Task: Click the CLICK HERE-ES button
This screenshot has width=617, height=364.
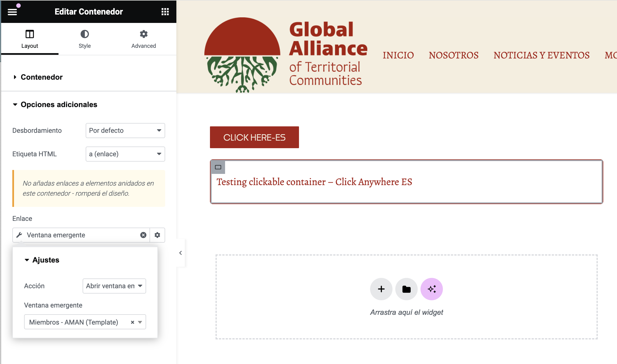Action: (254, 137)
